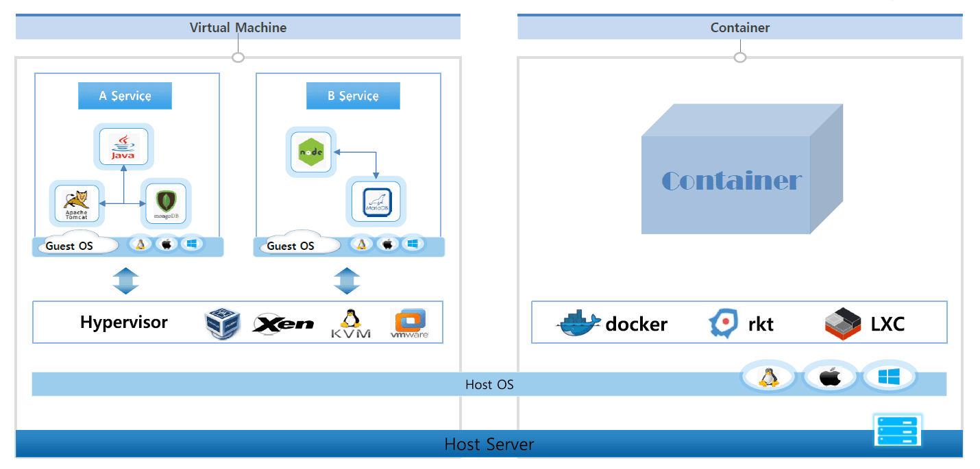Select the Xen hypervisor logo
980x469 pixels.
tap(283, 323)
